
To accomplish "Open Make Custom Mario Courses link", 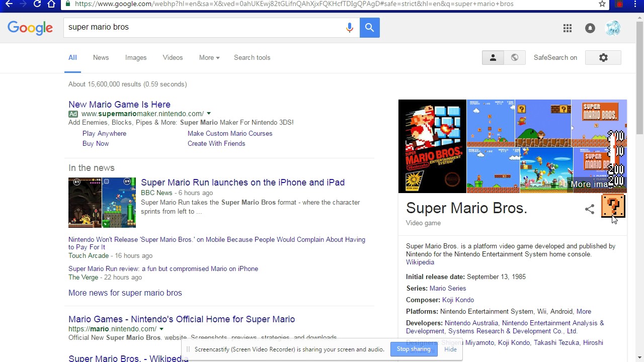I will [230, 134].
